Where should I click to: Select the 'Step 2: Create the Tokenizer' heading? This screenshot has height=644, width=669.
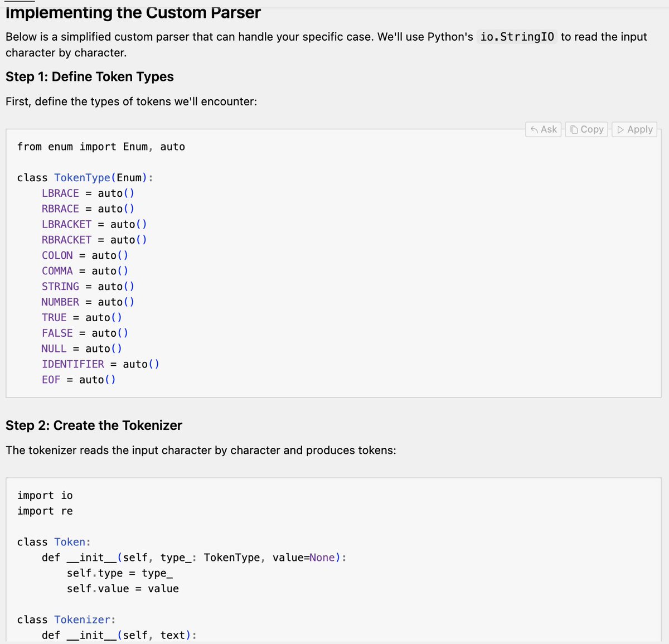[94, 425]
